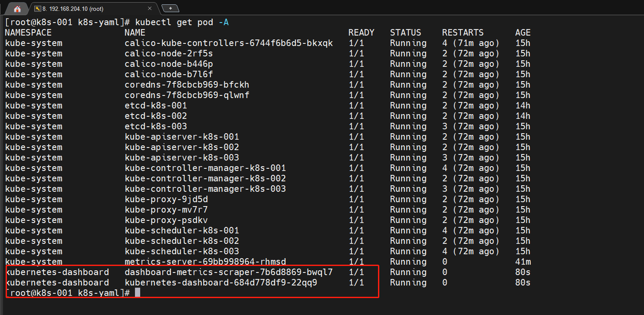Open a new tab with plus button
The image size is (644, 315).
click(171, 8)
